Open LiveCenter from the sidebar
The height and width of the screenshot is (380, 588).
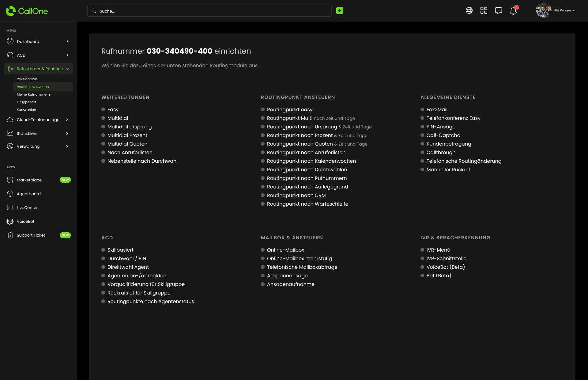[x=27, y=207]
